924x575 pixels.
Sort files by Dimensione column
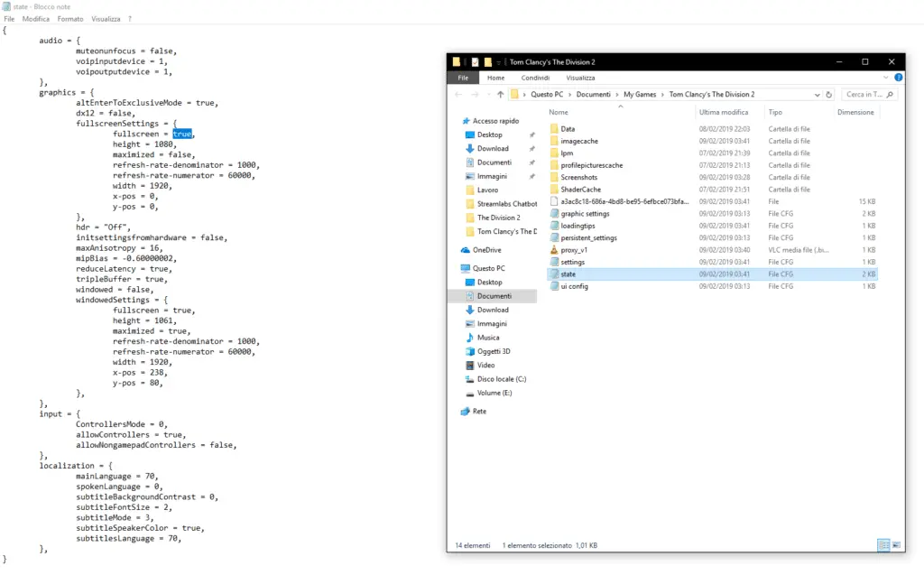click(855, 112)
